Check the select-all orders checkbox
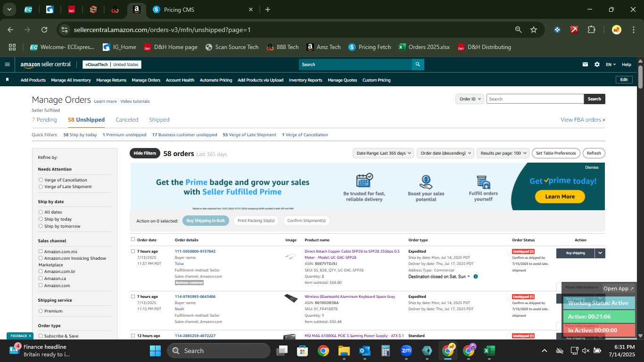The image size is (644, 362). 133,239
